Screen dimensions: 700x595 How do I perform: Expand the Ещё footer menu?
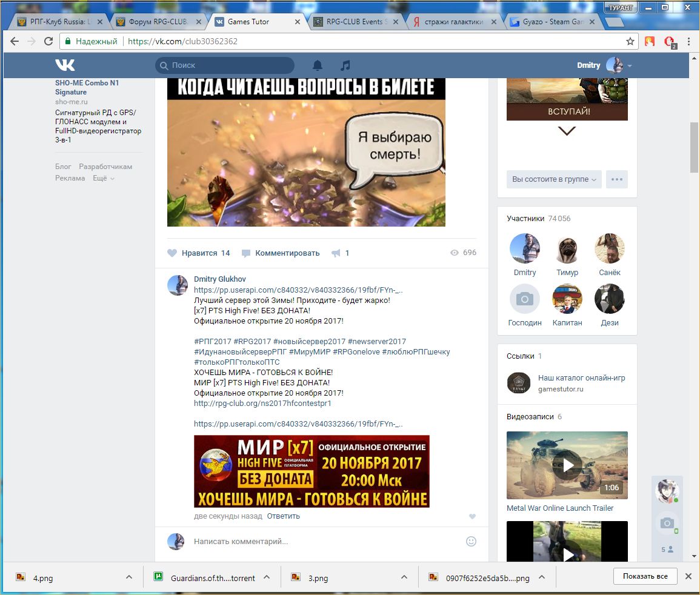pyautogui.click(x=104, y=178)
